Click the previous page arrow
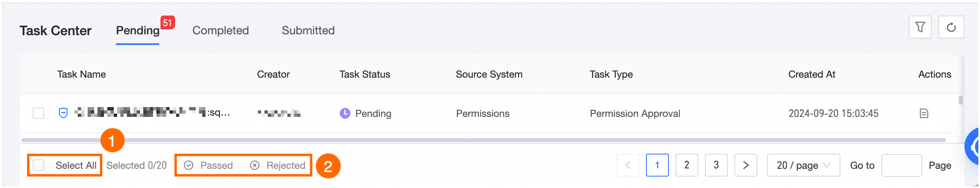The width and height of the screenshot is (980, 188). click(x=628, y=165)
